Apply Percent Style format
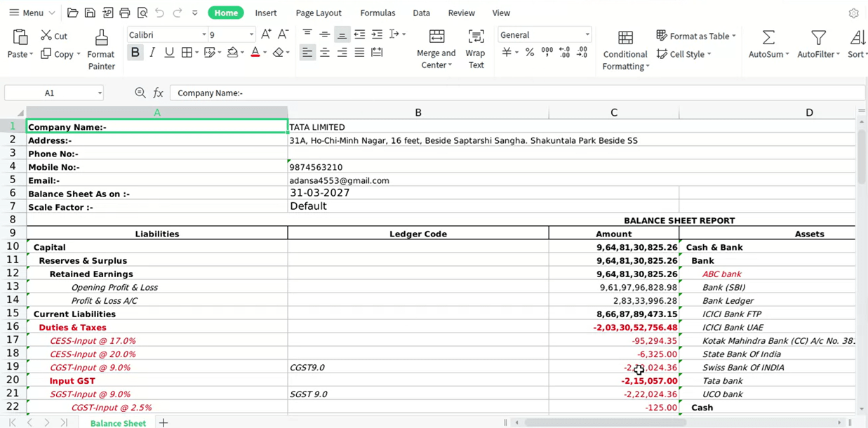Image resolution: width=868 pixels, height=428 pixels. [x=530, y=52]
